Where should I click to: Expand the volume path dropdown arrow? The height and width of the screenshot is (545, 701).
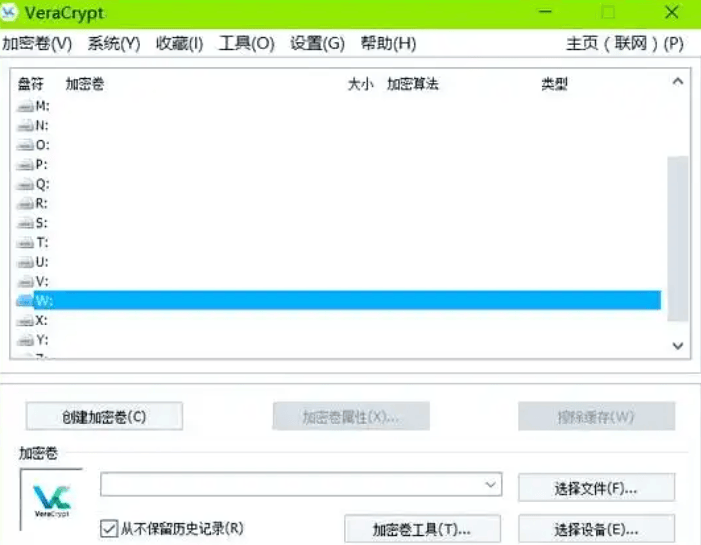pos(490,485)
